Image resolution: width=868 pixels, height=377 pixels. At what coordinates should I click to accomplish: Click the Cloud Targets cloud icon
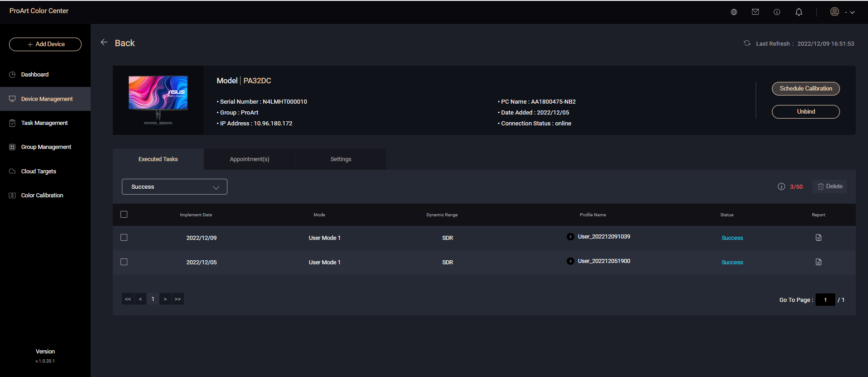pyautogui.click(x=12, y=171)
